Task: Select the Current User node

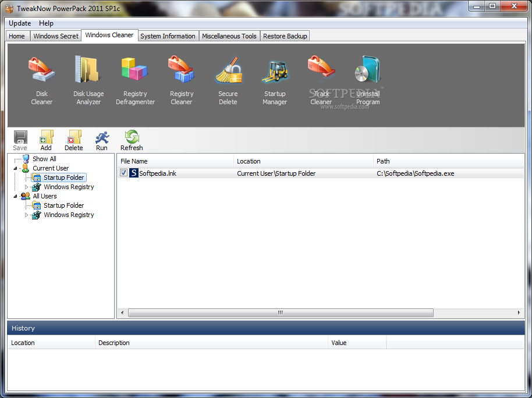Action: 51,168
